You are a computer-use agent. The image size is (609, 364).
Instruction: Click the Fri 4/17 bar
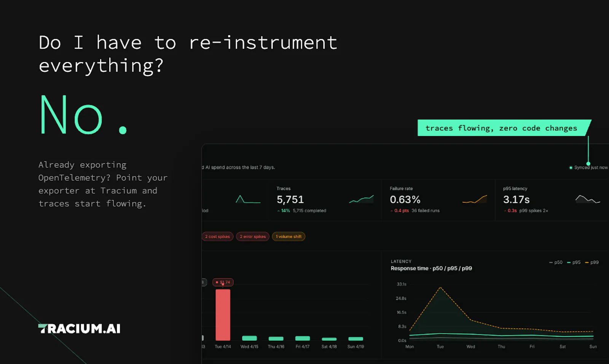pos(303,338)
